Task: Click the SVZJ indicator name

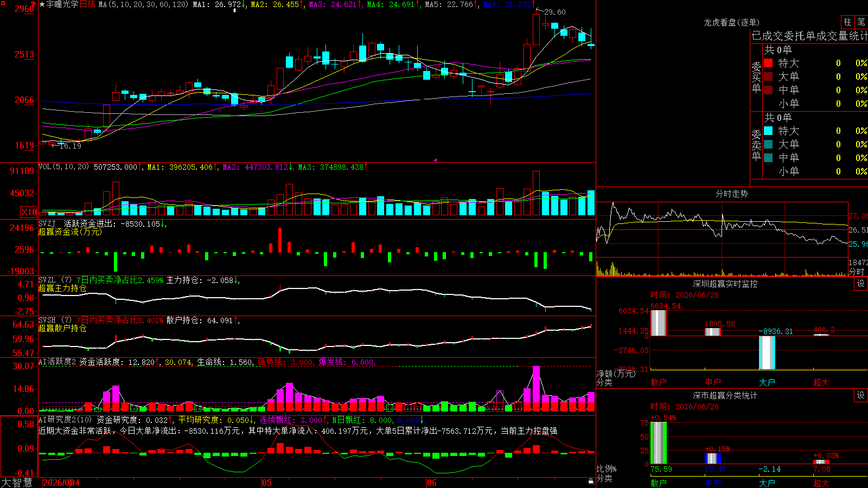Action: click(47, 223)
